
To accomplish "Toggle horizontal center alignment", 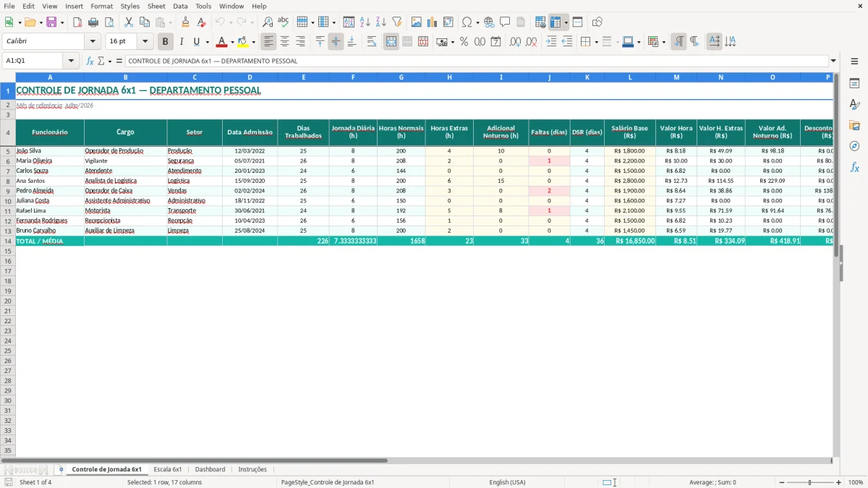I will (285, 42).
